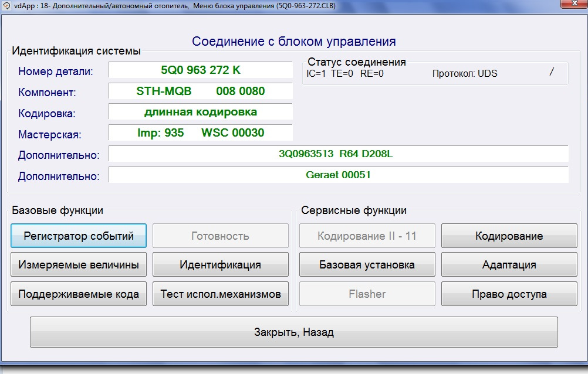This screenshot has height=374, width=588.
Task: Click the slash indicator in connection status
Action: click(552, 72)
